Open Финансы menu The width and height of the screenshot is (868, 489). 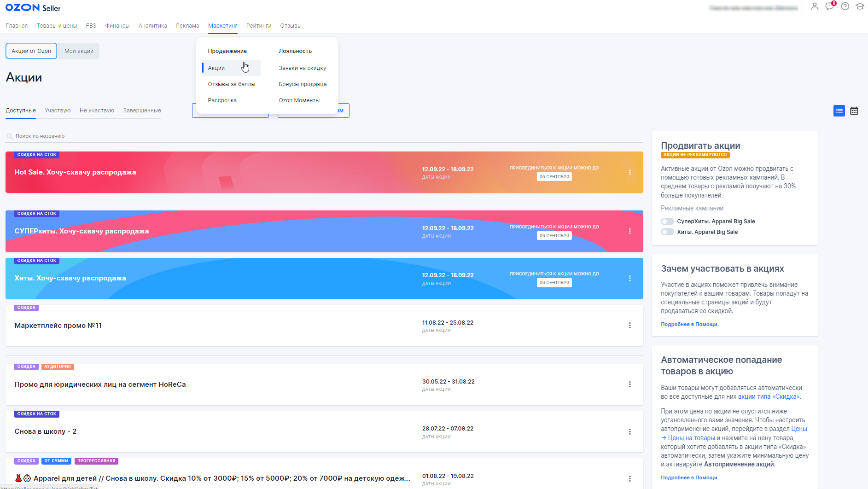pos(117,26)
